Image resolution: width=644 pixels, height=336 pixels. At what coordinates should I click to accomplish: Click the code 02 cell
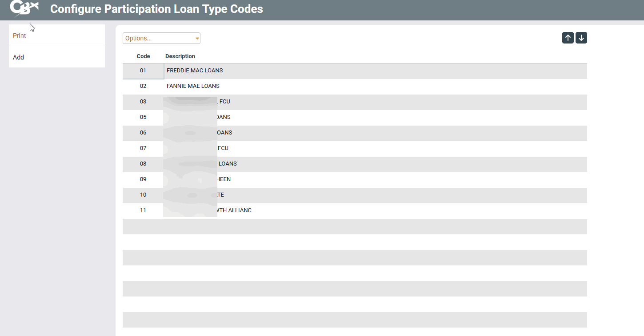coord(143,86)
